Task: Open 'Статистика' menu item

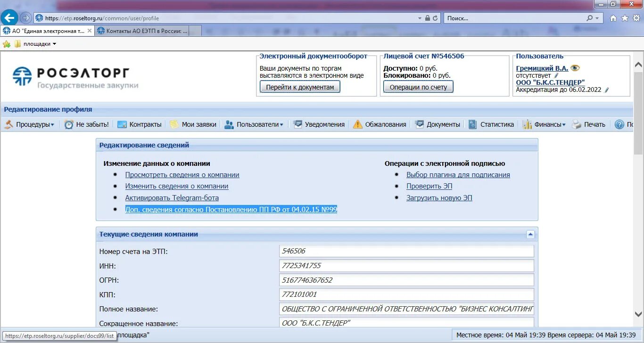Action: pyautogui.click(x=497, y=124)
